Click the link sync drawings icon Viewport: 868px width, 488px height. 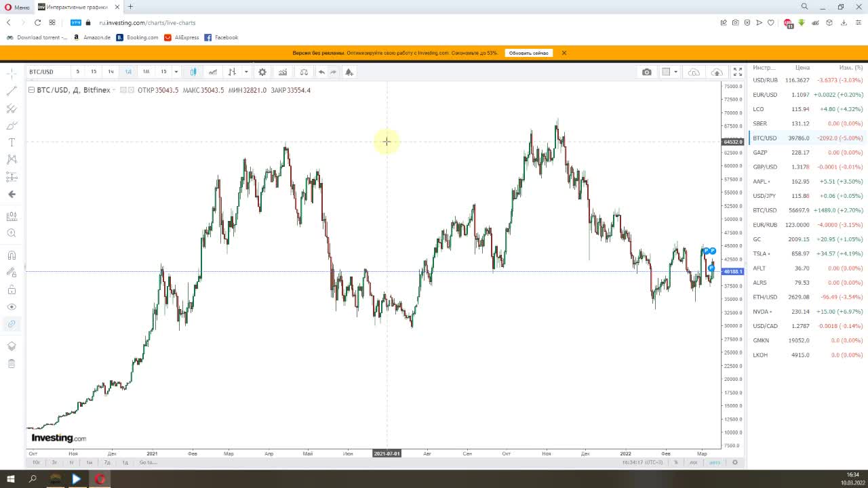[12, 324]
